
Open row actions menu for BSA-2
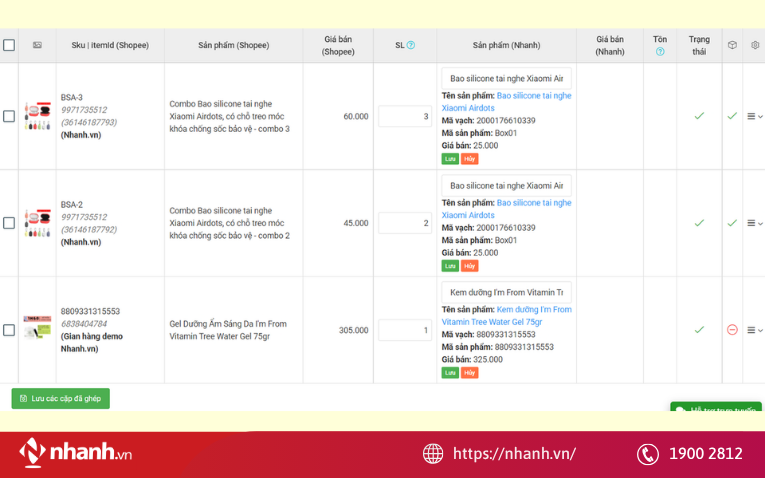click(x=755, y=223)
